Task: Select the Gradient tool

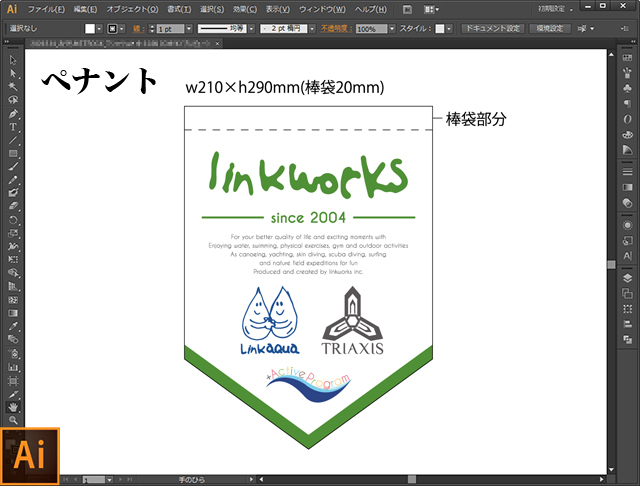Action: 13,313
